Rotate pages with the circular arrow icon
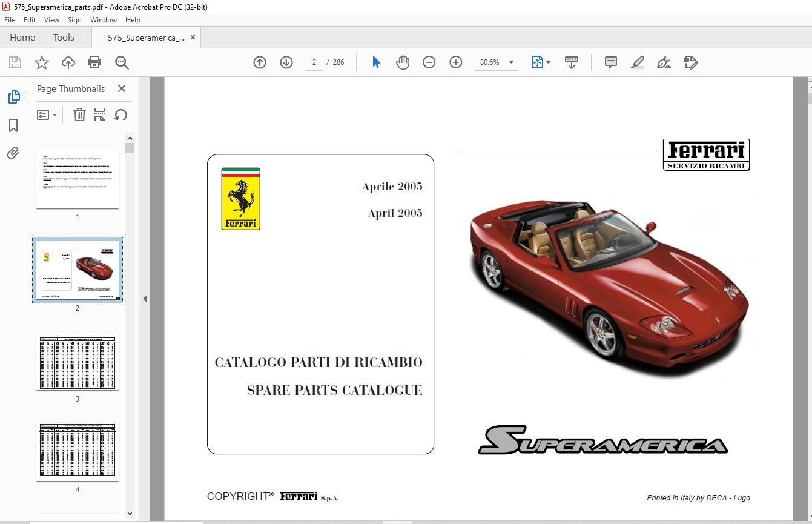Screen dimensions: 812x524 120,114
